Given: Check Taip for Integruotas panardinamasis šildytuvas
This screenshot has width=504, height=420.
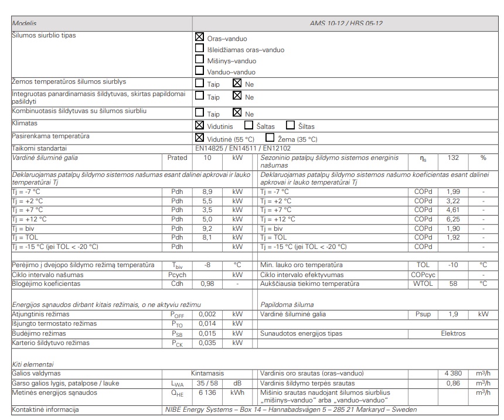Looking at the screenshot, I should pos(199,97).
